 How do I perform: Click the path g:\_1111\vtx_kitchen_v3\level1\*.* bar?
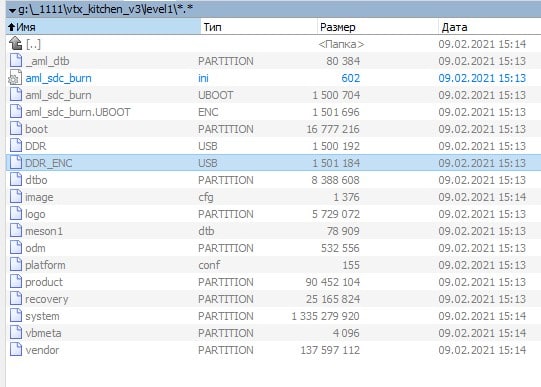[273, 9]
